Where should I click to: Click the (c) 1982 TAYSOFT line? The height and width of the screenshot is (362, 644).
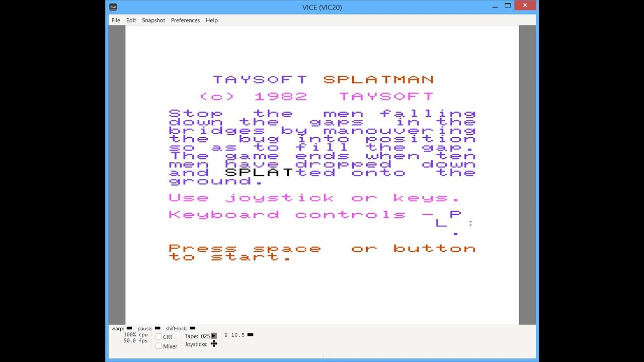pyautogui.click(x=316, y=96)
